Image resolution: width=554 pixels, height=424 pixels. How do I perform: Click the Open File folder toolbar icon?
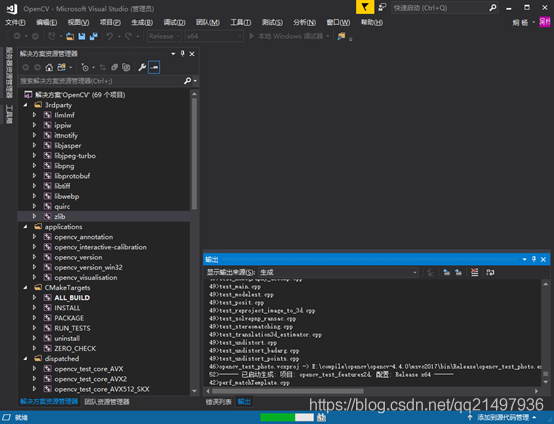[x=70, y=36]
